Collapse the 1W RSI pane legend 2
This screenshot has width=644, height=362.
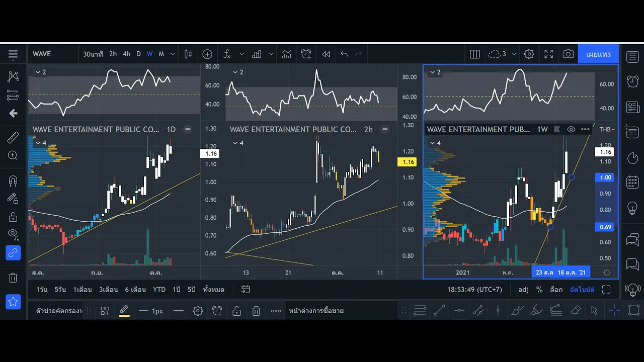pos(432,72)
